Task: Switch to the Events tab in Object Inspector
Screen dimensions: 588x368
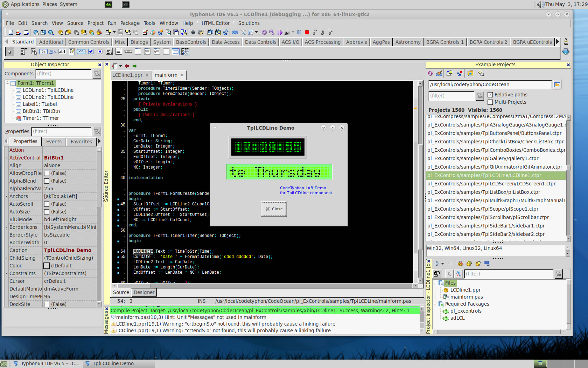Action: click(x=54, y=142)
